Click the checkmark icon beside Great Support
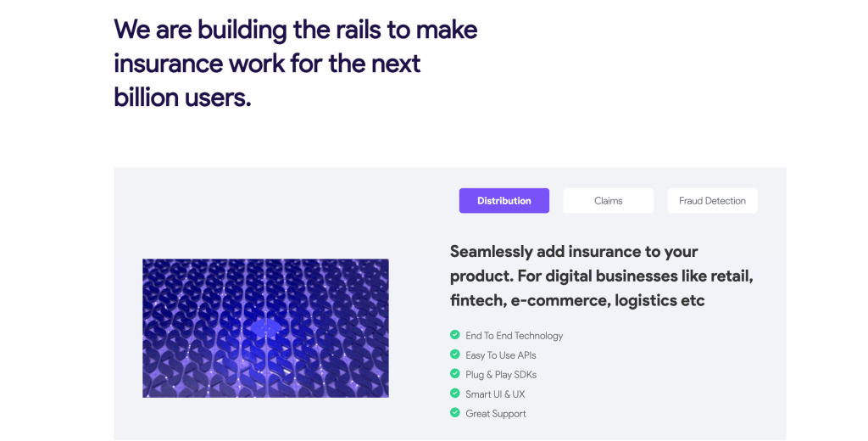The width and height of the screenshot is (868, 441). coord(455,413)
